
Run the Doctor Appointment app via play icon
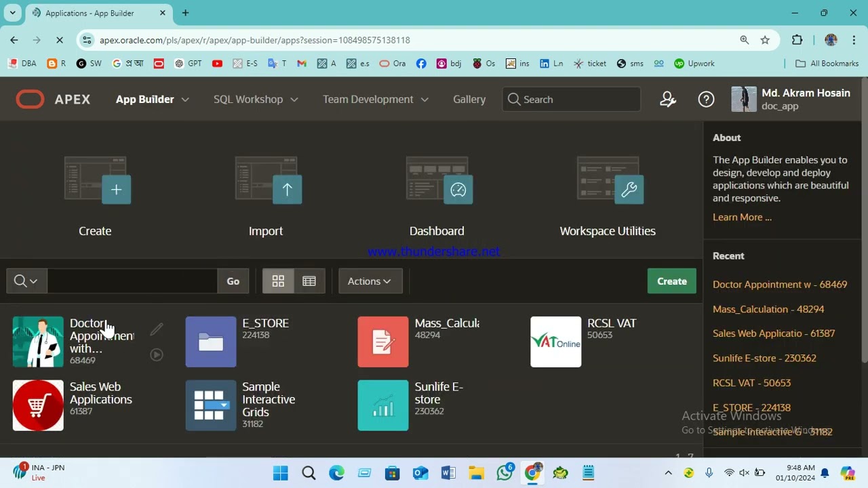click(157, 354)
